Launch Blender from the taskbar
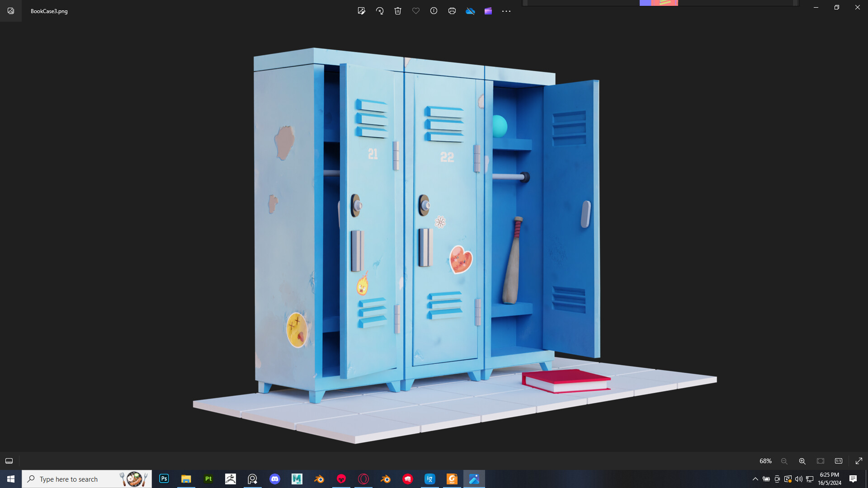The height and width of the screenshot is (488, 868). 319,479
